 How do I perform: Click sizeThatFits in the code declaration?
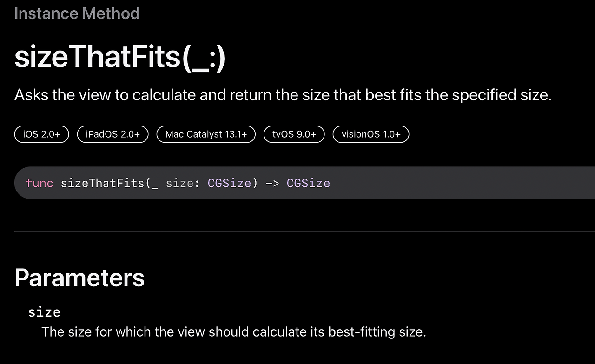tap(103, 183)
